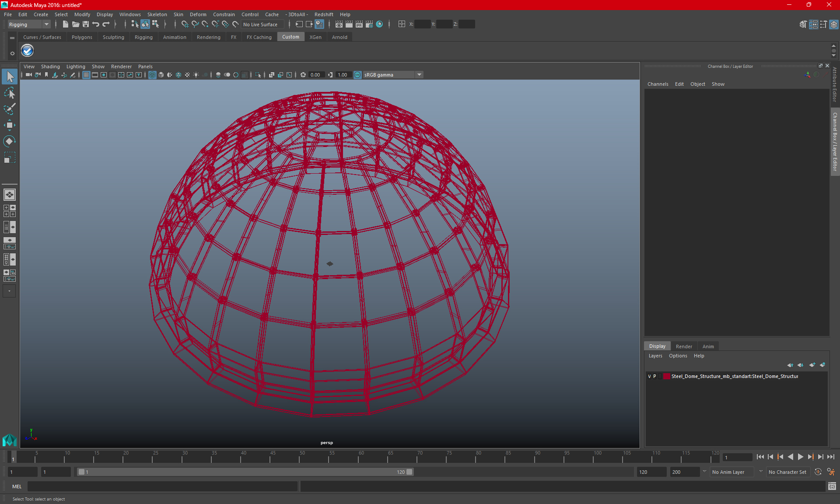Open the Attribute Editor side tab
This screenshot has width=840, height=504.
(x=835, y=84)
